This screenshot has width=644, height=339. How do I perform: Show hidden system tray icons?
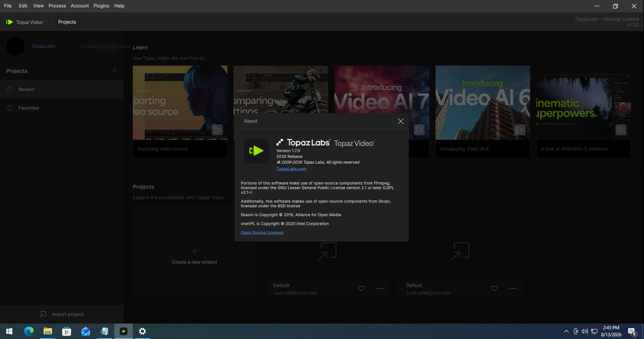click(x=566, y=331)
